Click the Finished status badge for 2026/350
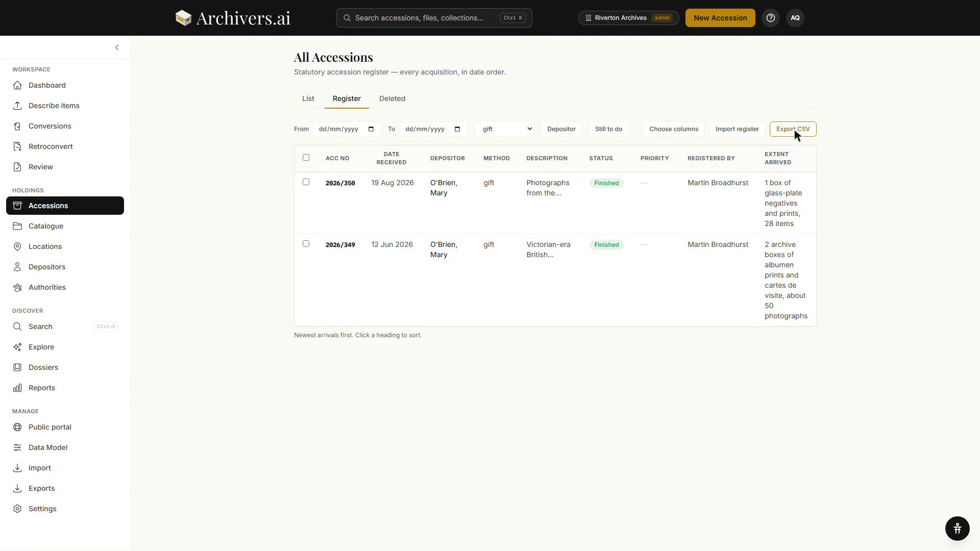Screen dimensions: 980x551 [x=606, y=183]
